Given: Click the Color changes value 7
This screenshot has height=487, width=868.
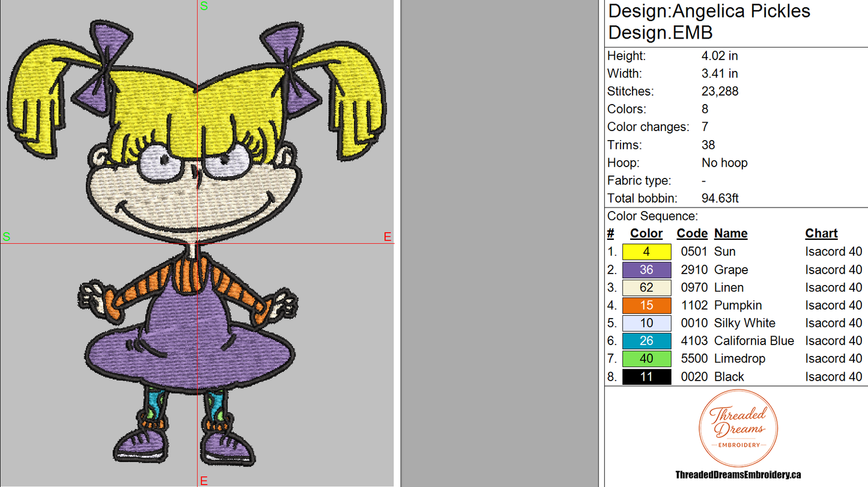Looking at the screenshot, I should pyautogui.click(x=705, y=127).
